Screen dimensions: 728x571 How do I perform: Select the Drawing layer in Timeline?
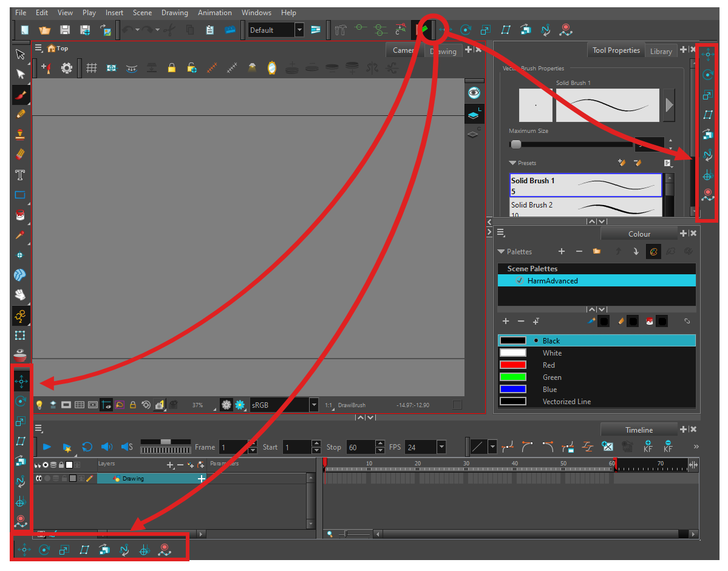134,478
